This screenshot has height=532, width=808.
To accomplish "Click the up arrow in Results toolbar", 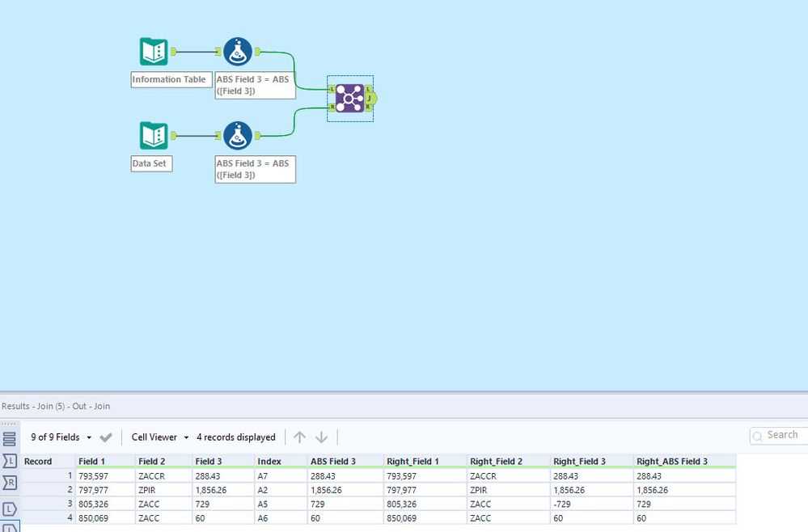I will tap(299, 437).
